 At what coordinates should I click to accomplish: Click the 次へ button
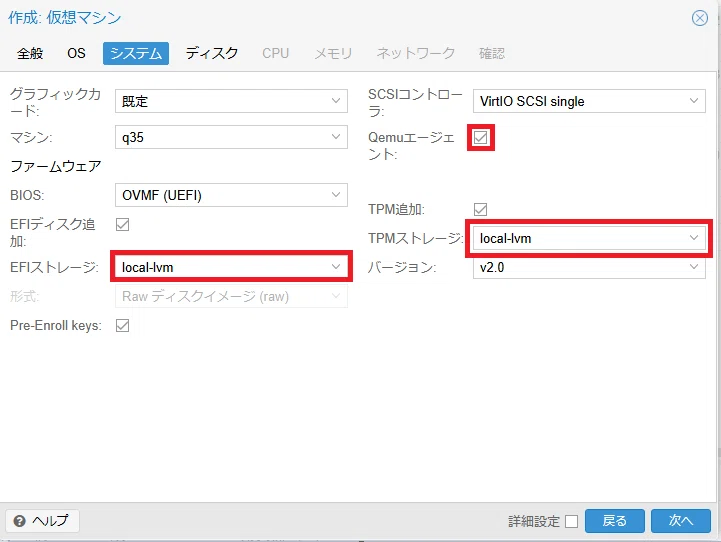(x=681, y=521)
